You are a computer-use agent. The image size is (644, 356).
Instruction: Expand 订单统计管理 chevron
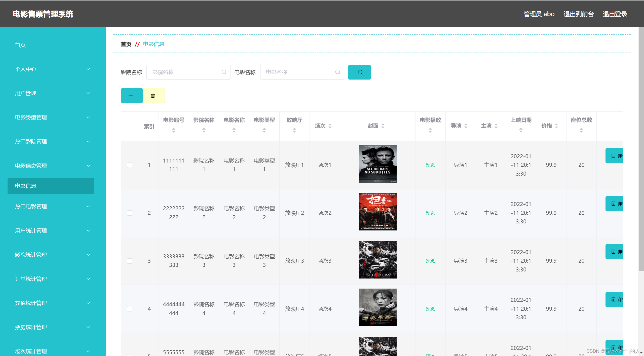tap(88, 279)
